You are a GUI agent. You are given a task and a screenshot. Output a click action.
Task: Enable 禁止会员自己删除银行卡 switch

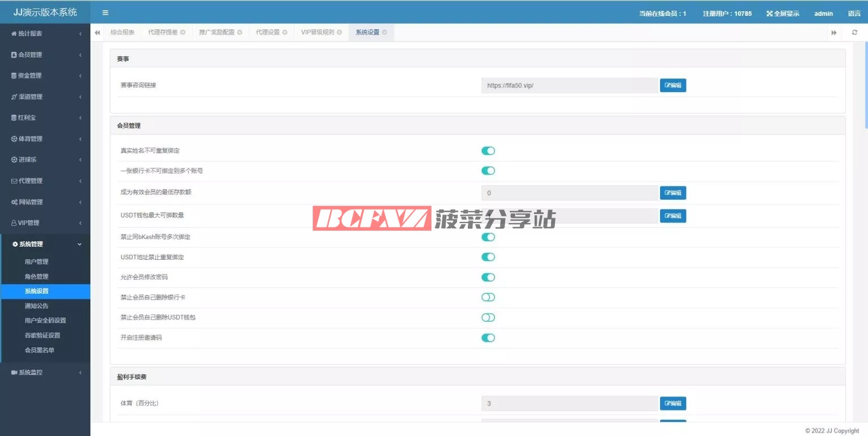[488, 297]
